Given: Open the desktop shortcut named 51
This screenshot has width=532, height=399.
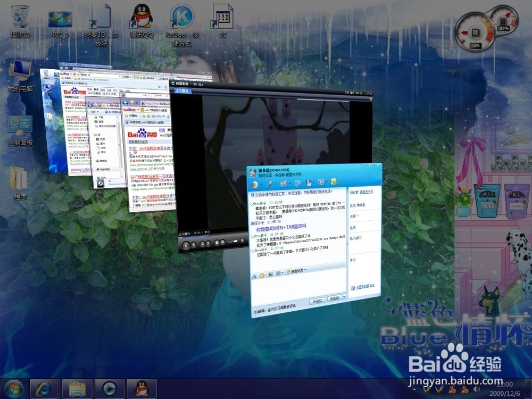Looking at the screenshot, I should tap(222, 21).
